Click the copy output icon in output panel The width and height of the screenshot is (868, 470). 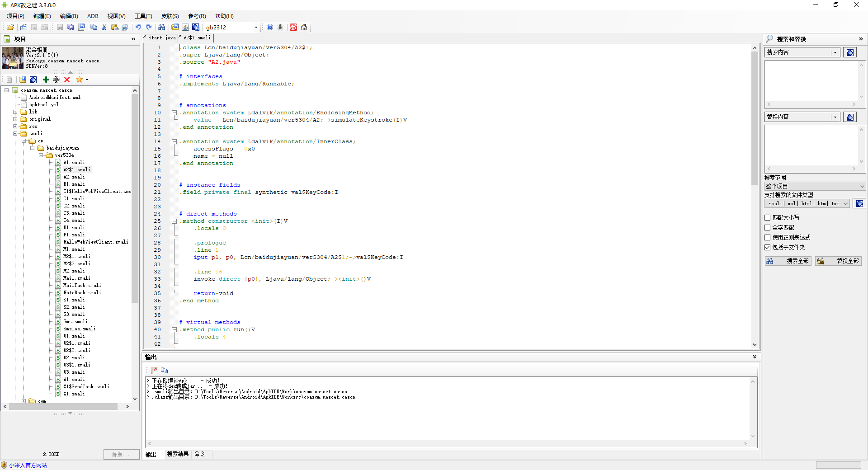(x=164, y=370)
